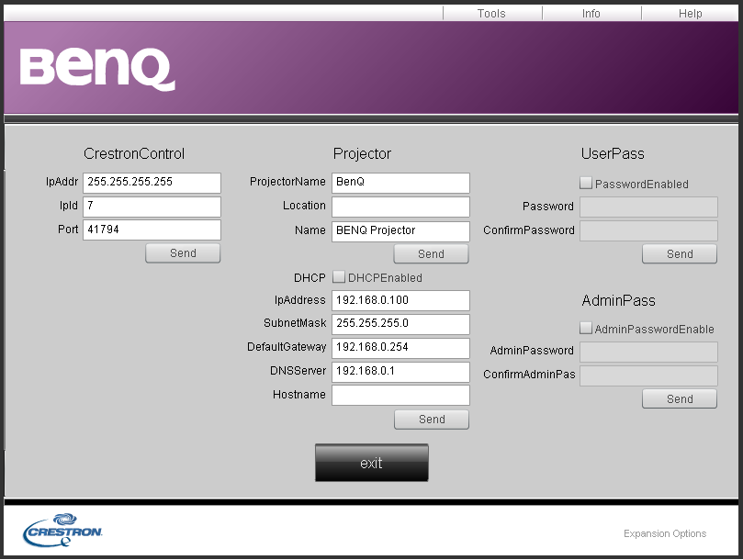The width and height of the screenshot is (743, 560).
Task: Focus the IpId input field
Action: pos(152,207)
